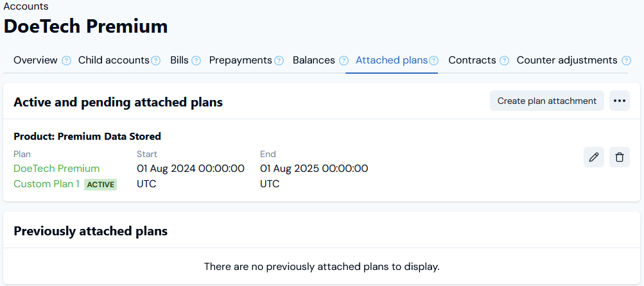Click the help icon beside Balances

point(344,61)
